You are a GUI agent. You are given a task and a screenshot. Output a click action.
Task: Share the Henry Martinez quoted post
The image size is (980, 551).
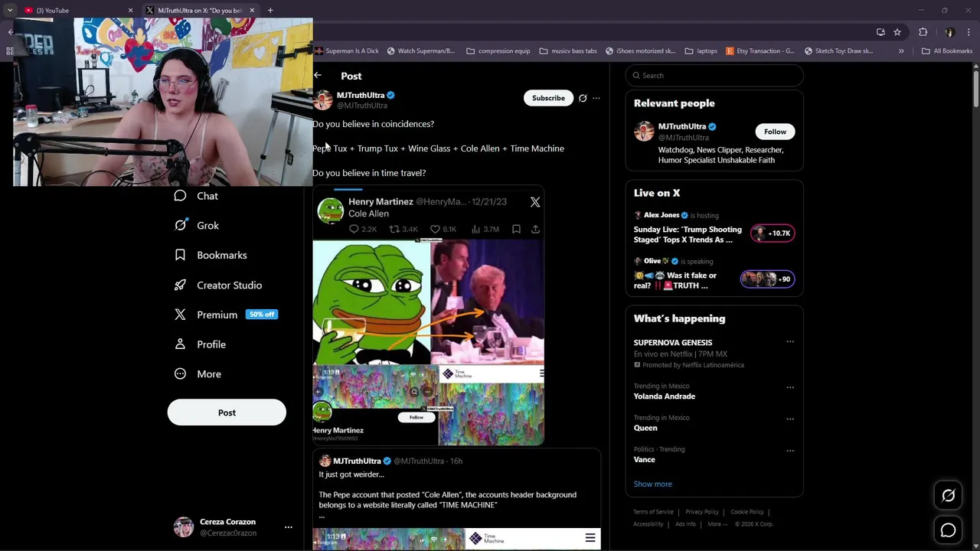pos(535,229)
